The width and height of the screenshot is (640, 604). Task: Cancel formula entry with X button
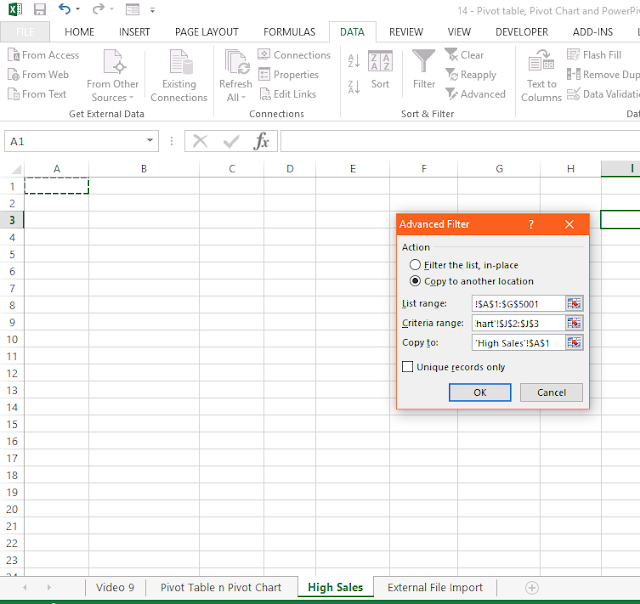tap(200, 141)
